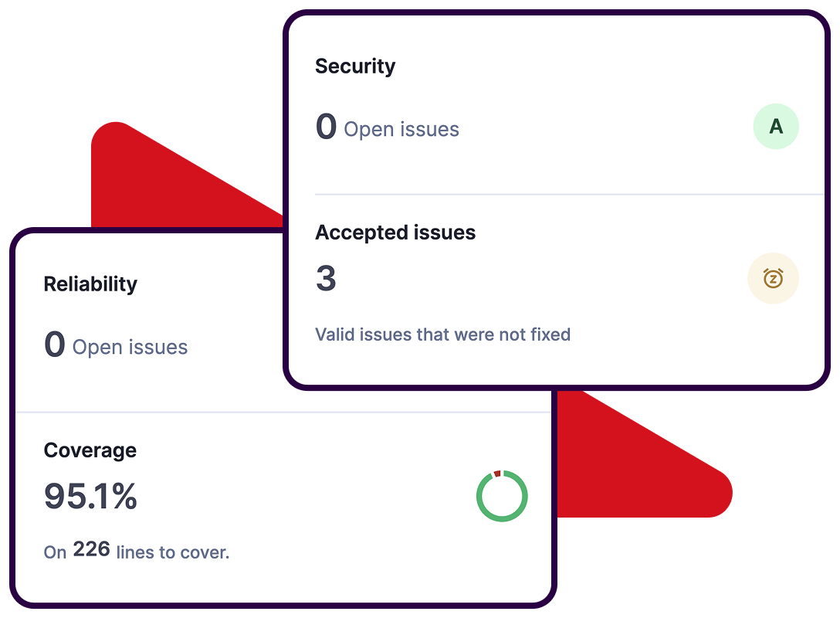The height and width of the screenshot is (618, 840).
Task: Open the Coverage section heading
Action: [x=90, y=450]
